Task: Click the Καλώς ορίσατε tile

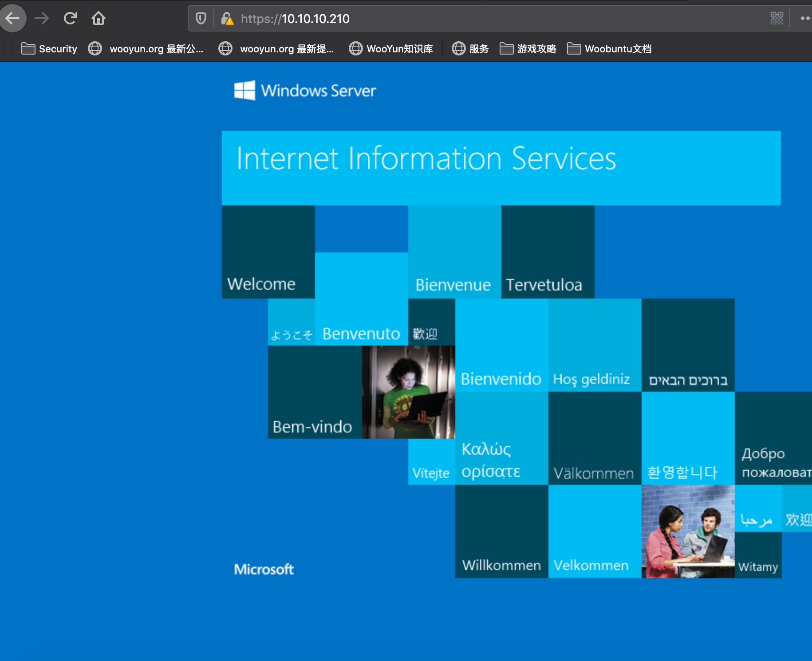Action: pyautogui.click(x=502, y=438)
